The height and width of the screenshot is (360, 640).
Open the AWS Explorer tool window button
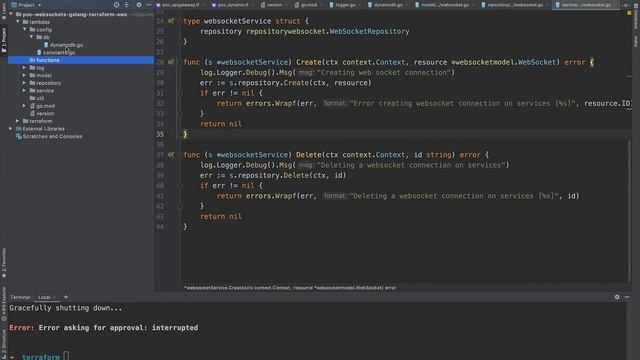click(4, 303)
